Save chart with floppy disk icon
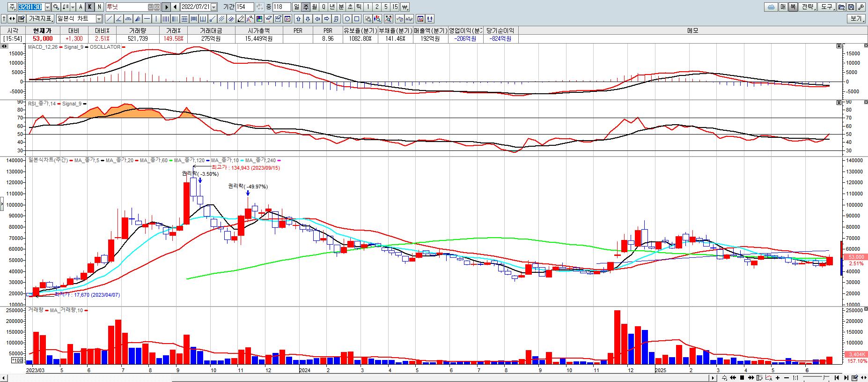 click(x=851, y=7)
